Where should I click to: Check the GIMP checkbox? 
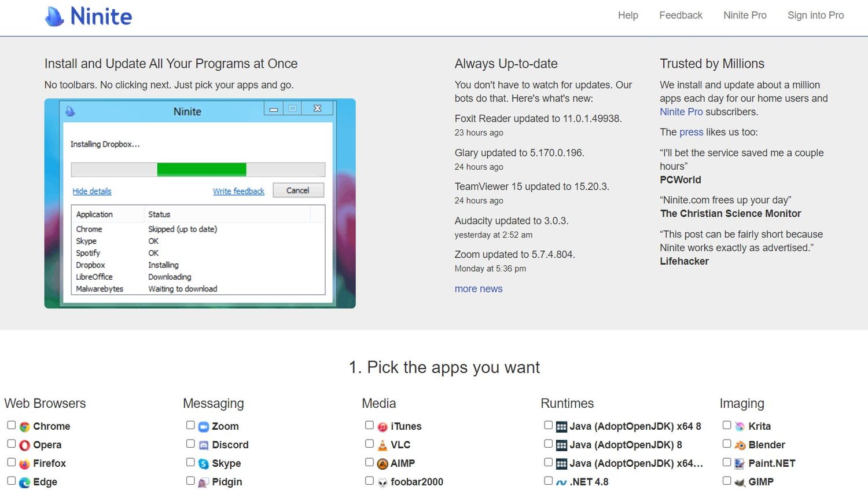727,481
